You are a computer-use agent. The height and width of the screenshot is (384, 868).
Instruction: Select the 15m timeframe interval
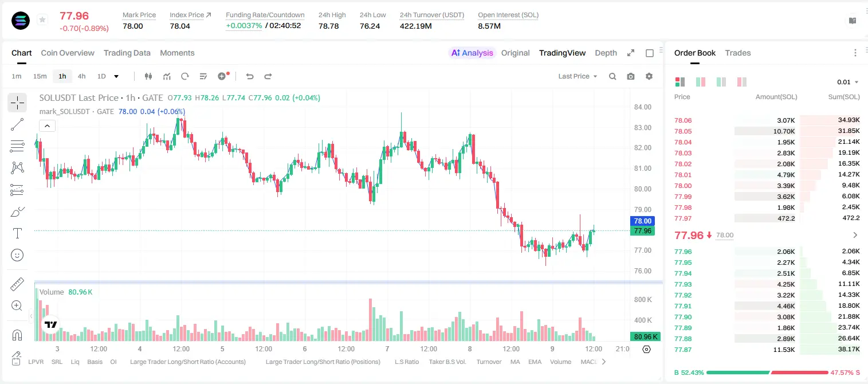(x=40, y=76)
